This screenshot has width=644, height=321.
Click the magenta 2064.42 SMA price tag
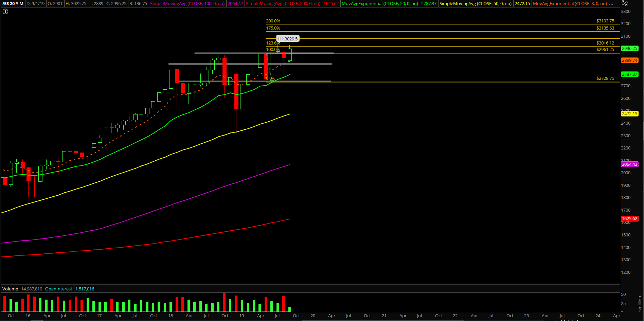point(630,164)
